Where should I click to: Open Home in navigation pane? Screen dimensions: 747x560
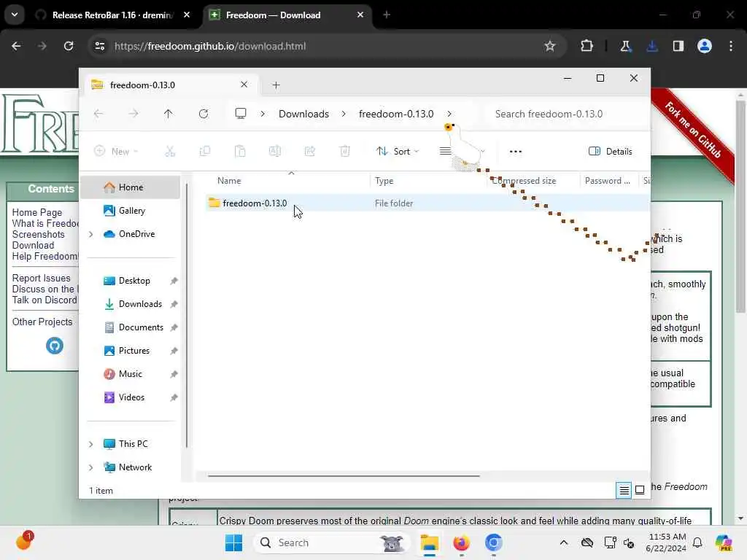(x=131, y=187)
